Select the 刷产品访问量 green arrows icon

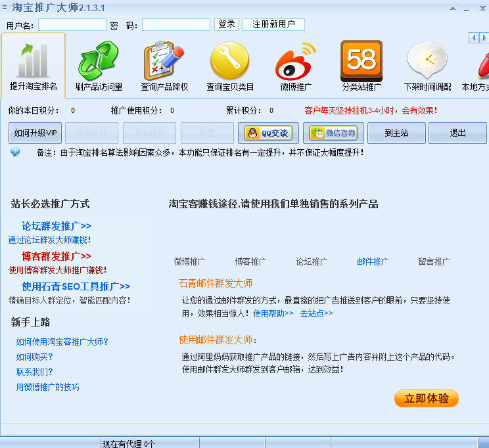[99, 60]
